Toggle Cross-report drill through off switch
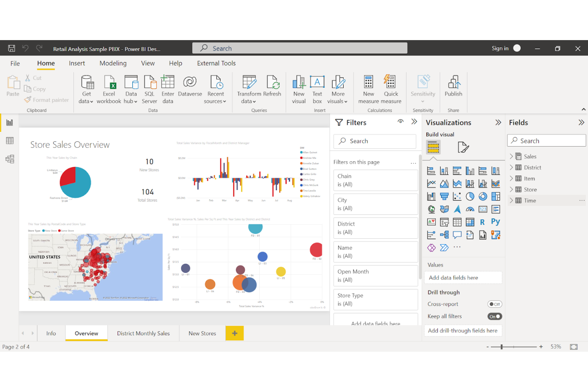Image resolution: width=588 pixels, height=392 pixels. (495, 304)
